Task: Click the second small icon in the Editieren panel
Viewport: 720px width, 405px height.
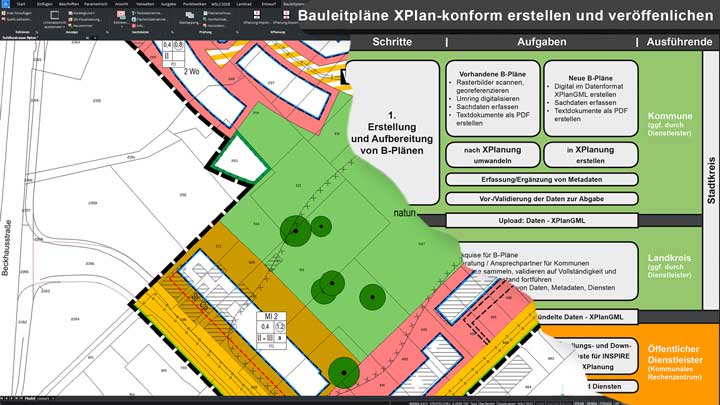Action: (x=3, y=19)
